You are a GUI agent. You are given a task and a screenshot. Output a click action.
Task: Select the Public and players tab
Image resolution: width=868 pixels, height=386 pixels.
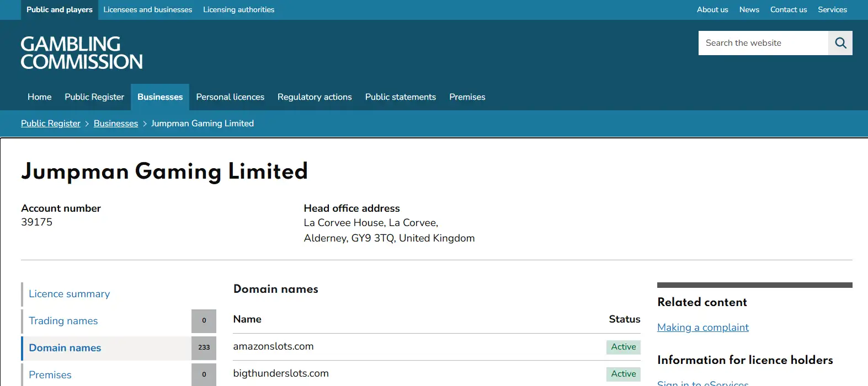pos(60,10)
